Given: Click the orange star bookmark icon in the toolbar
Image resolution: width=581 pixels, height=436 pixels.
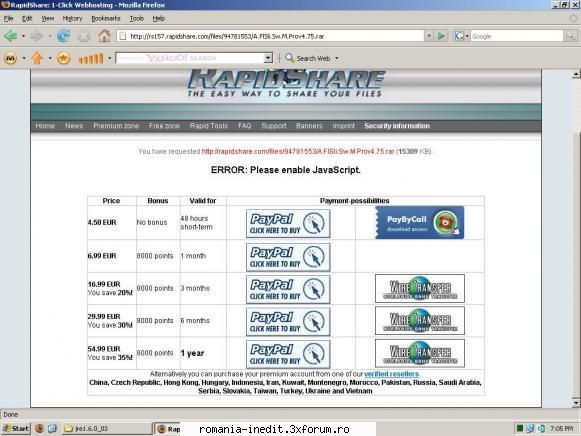Looking at the screenshot, I should pyautogui.click(x=63, y=58).
